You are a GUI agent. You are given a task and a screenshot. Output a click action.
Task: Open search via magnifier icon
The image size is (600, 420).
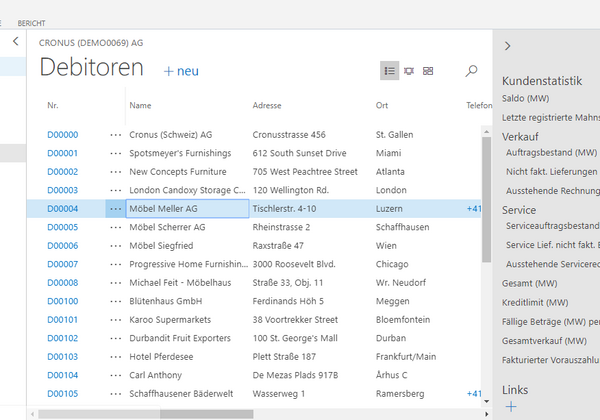pos(471,71)
